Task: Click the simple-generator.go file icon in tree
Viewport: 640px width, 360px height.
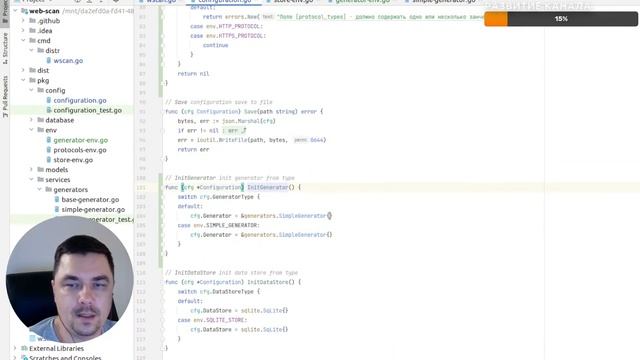Action: point(57,209)
